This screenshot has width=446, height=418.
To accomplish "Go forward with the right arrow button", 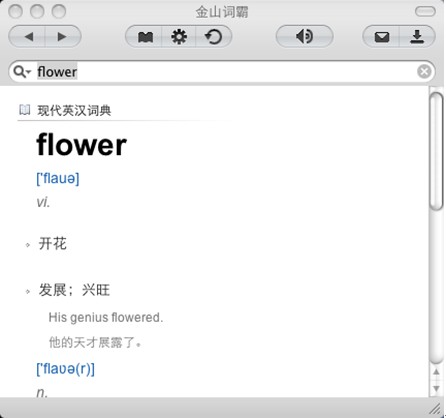I will tap(63, 37).
